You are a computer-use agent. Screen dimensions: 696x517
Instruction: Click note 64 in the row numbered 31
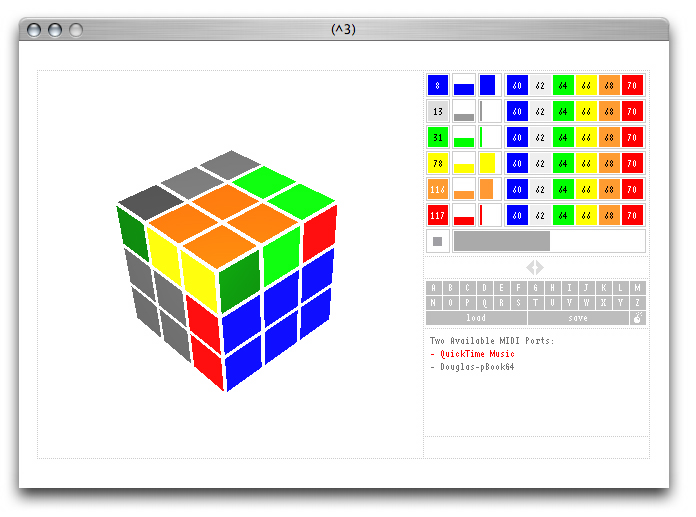563,138
